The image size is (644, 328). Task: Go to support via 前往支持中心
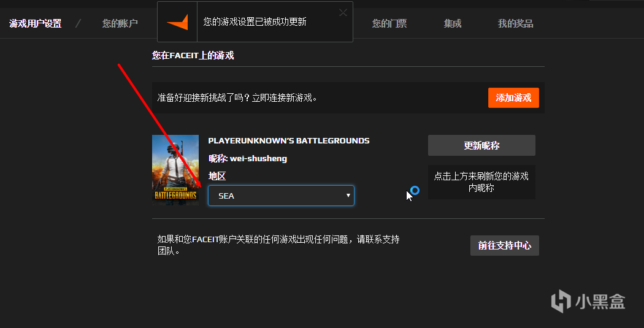point(504,246)
